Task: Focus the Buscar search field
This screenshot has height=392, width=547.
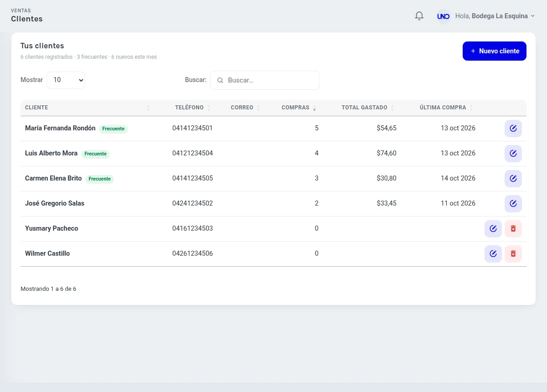Action: point(265,80)
